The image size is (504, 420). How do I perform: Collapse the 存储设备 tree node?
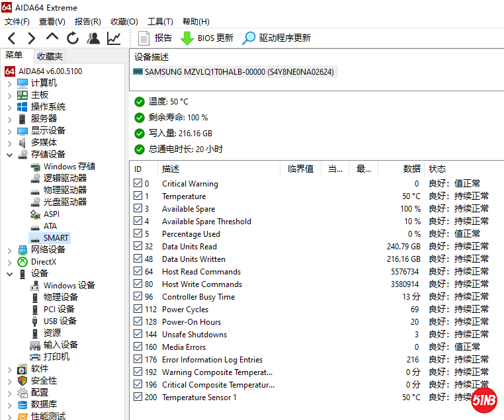(9, 155)
